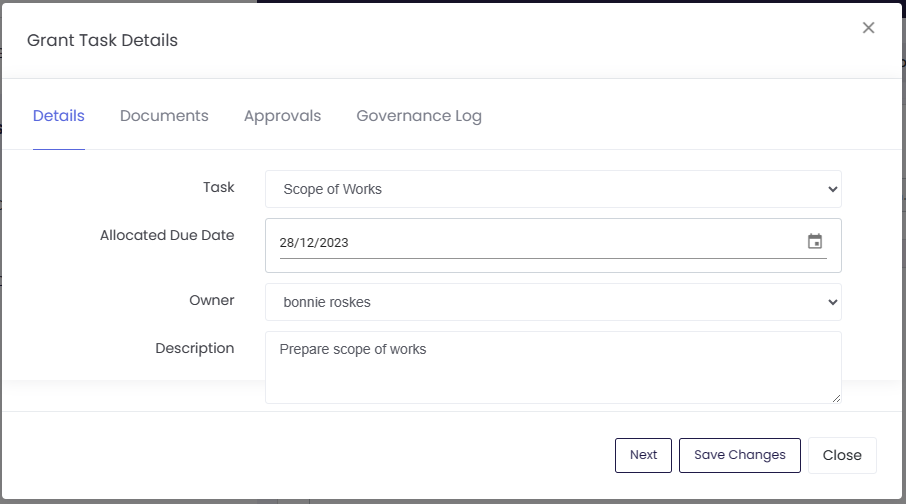
Task: Click the Owner field label
Action: [x=211, y=300]
